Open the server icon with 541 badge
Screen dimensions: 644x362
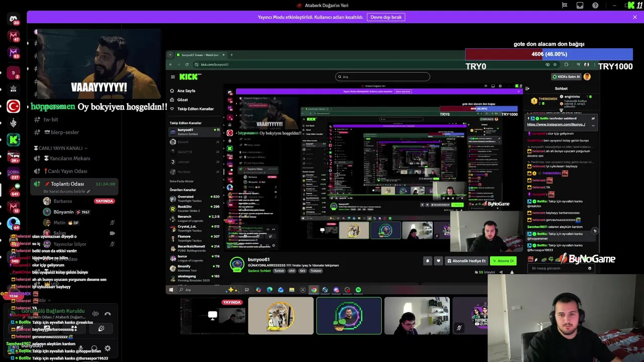[x=14, y=190]
